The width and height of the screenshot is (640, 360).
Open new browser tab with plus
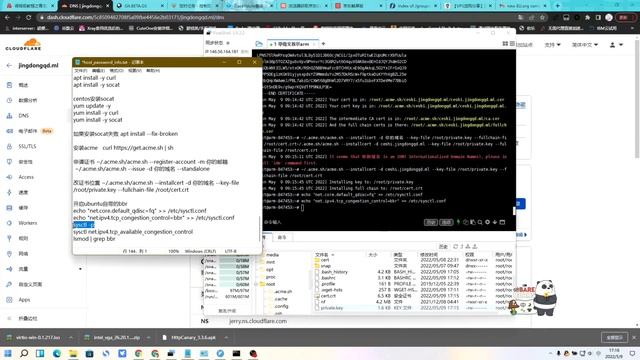coord(558,6)
